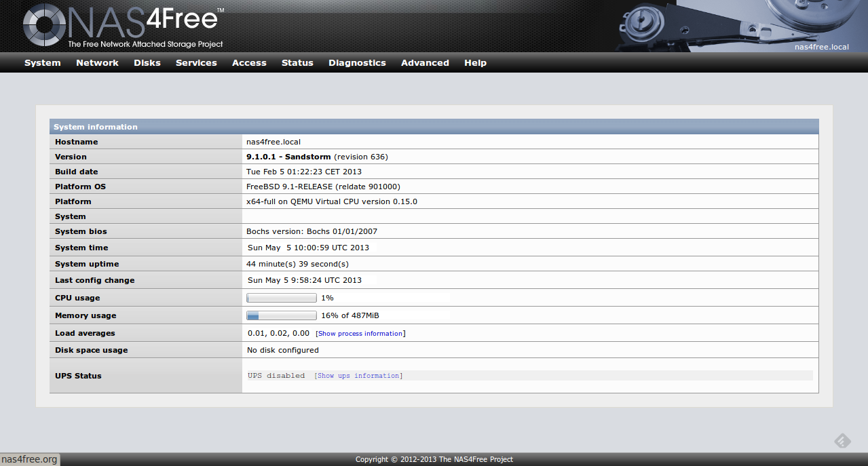Click the Show ups information link
Viewport: 868px width, 466px height.
[x=358, y=375]
